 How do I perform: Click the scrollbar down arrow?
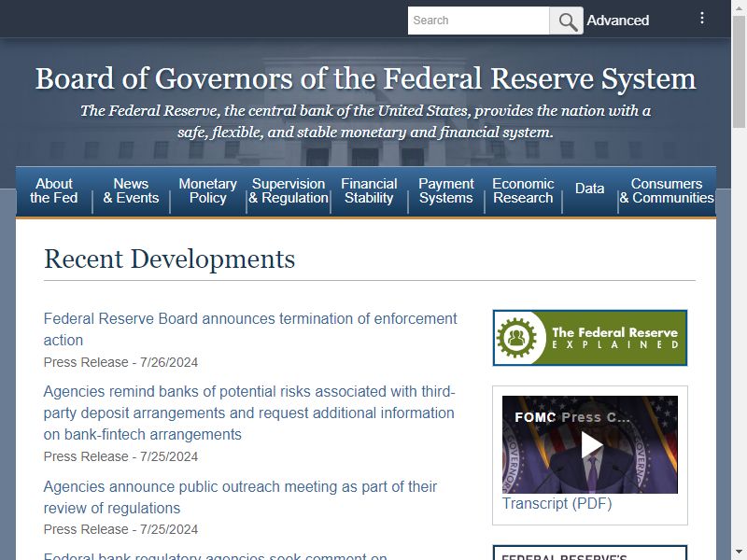[740, 553]
